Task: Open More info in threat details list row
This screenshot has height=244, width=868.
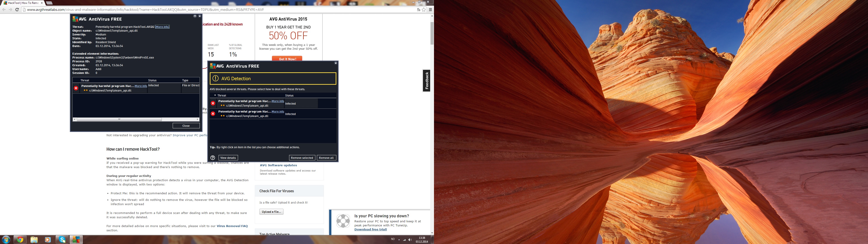Action: [x=141, y=86]
